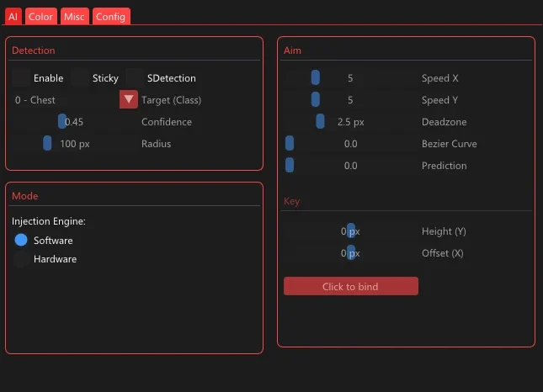Click the Prediction slider handle
The width and height of the screenshot is (543, 392).
pos(290,165)
